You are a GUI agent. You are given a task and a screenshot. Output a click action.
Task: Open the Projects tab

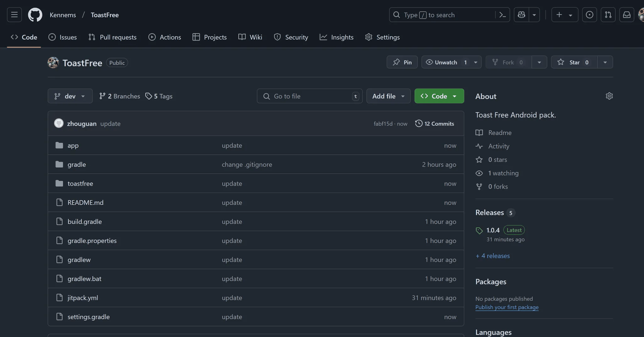(x=210, y=37)
